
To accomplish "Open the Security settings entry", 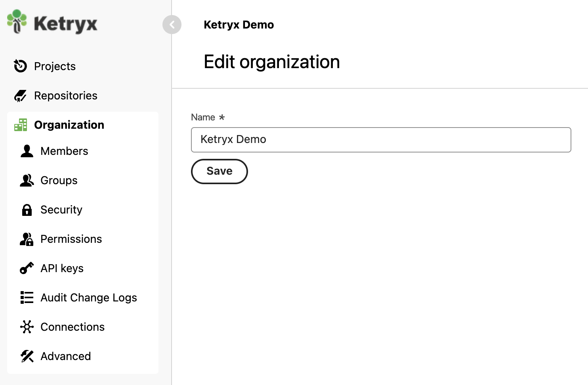I will [x=61, y=210].
